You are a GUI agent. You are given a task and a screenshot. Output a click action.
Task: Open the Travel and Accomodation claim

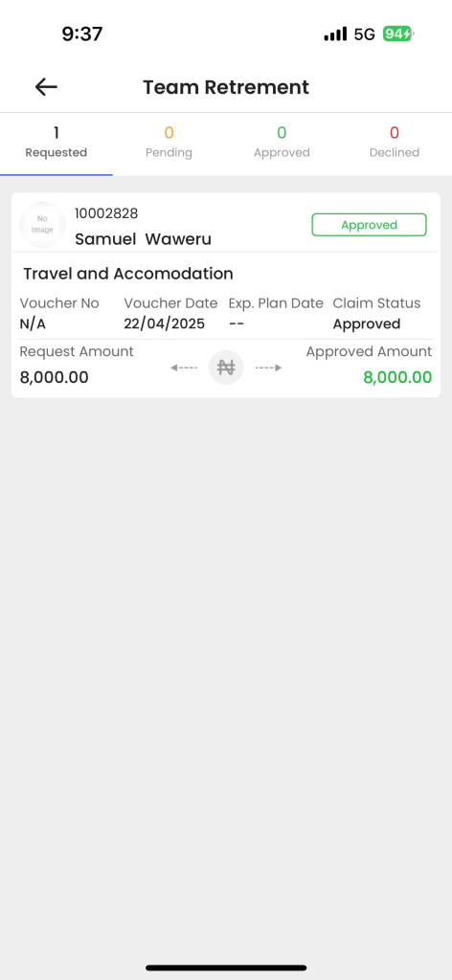128,273
